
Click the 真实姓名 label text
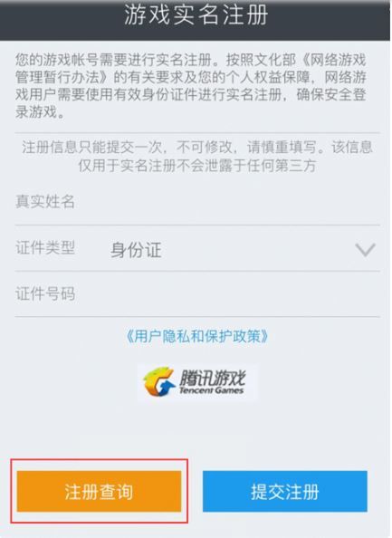coord(45,201)
